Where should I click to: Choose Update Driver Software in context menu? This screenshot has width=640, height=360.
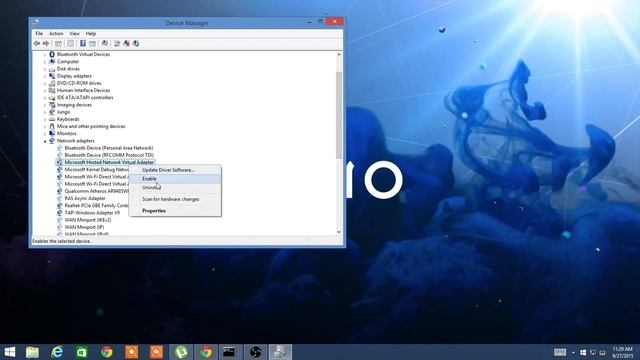pos(176,170)
